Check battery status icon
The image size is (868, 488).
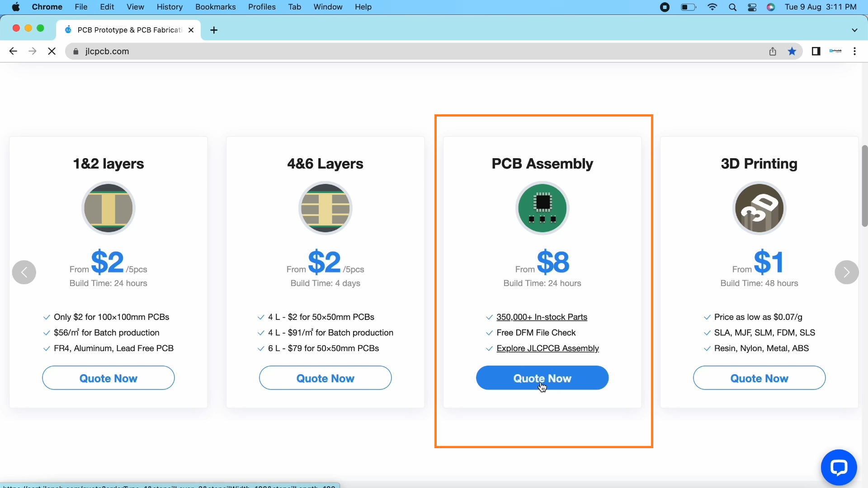point(689,7)
